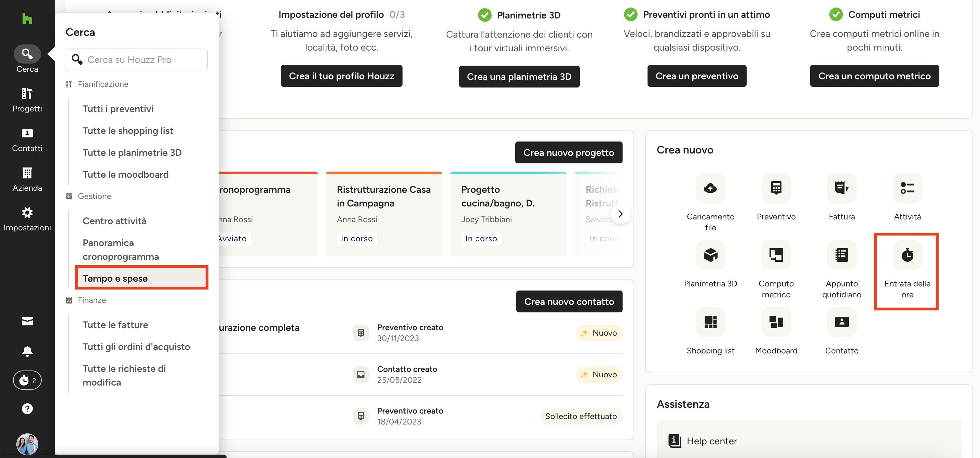Click Crea un preventivo button
Image resolution: width=980 pixels, height=458 pixels.
click(697, 76)
